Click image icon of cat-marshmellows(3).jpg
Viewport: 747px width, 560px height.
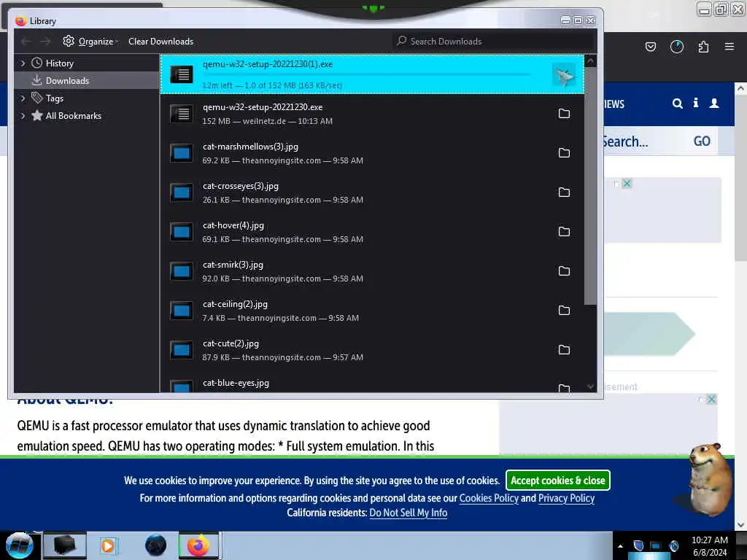(182, 153)
